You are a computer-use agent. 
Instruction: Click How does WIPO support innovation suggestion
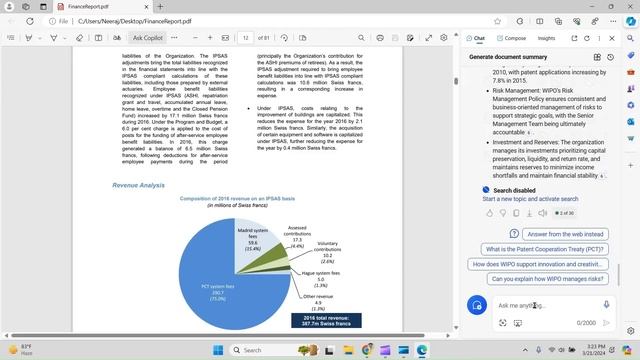(538, 264)
